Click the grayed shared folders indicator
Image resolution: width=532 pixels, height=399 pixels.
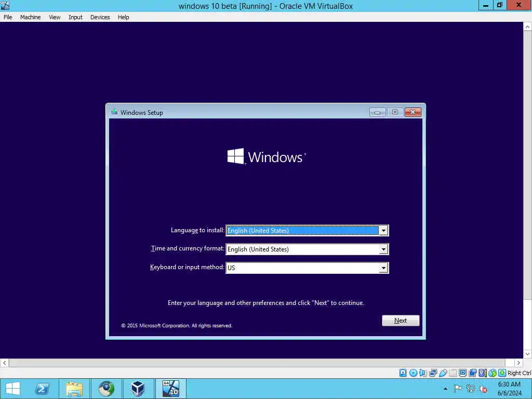tap(453, 373)
